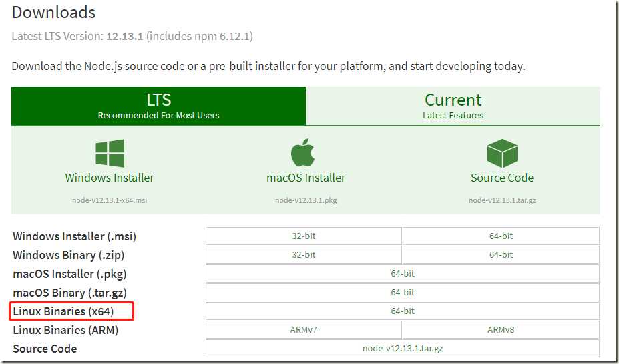Image resolution: width=619 pixels, height=364 pixels.
Task: Click the Windows Binary (.zip) row label
Action: pyautogui.click(x=69, y=255)
